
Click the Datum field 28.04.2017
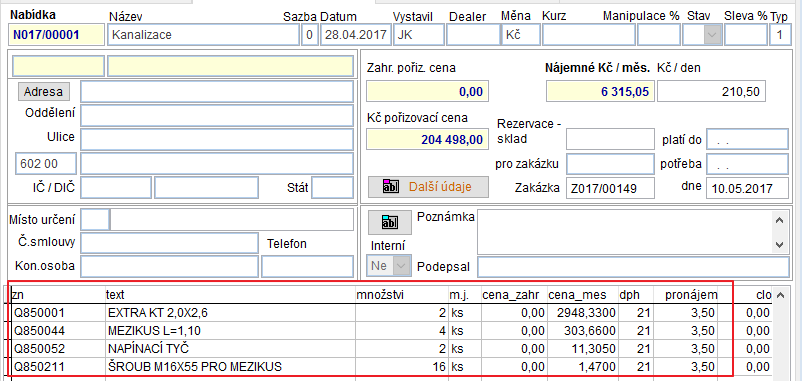[x=356, y=35]
